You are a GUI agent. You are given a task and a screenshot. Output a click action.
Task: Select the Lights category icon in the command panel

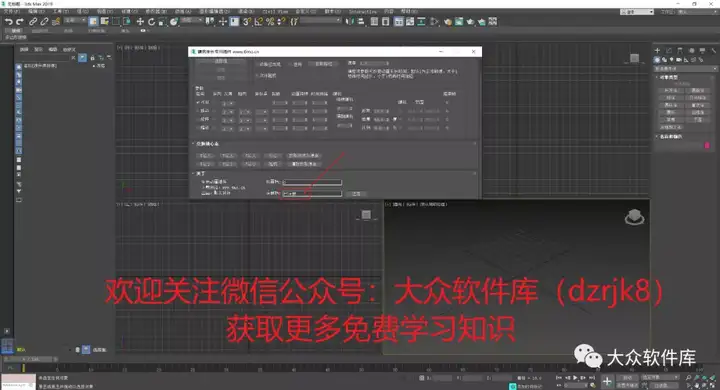click(x=671, y=60)
